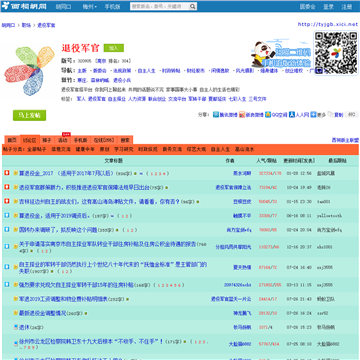Image resolution: width=360 pixels, height=360 pixels.
Task: Click the 西祠版主联盟 link at right
Action: point(345,140)
